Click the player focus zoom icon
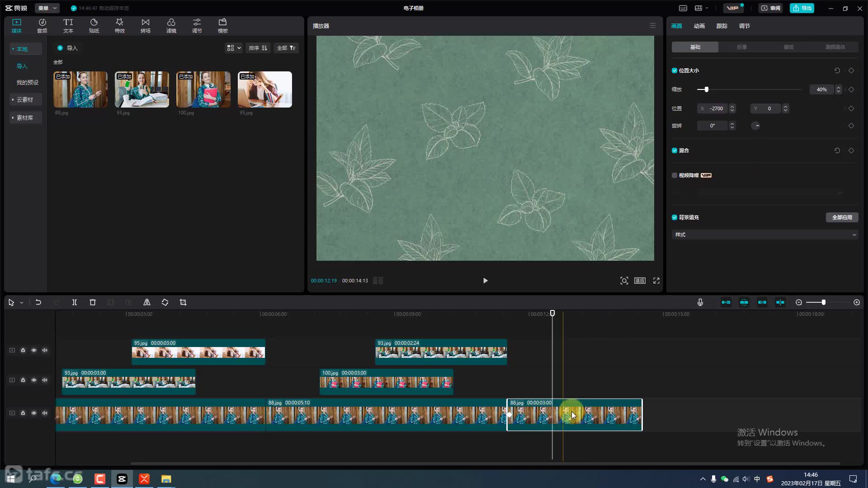868x488 pixels. pos(624,281)
